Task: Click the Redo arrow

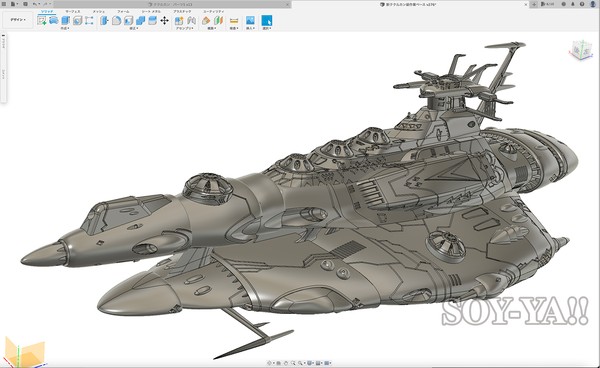Action: pos(46,4)
